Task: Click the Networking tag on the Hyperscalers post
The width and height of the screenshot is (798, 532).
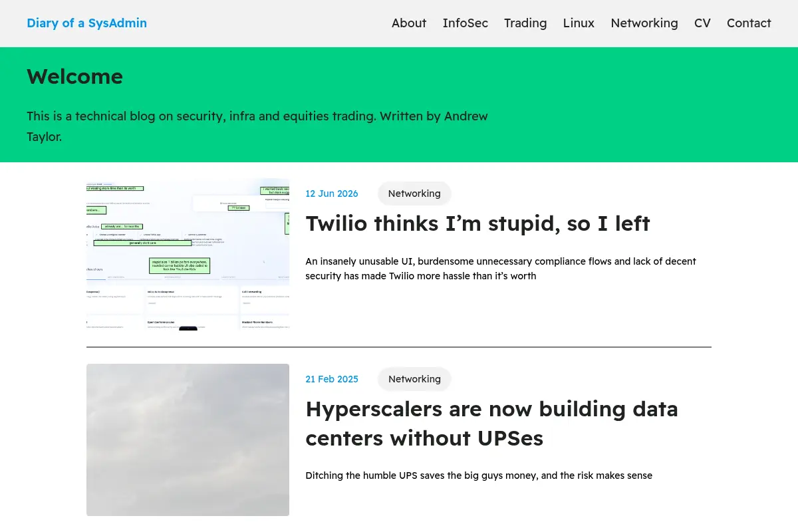Action: coord(414,379)
